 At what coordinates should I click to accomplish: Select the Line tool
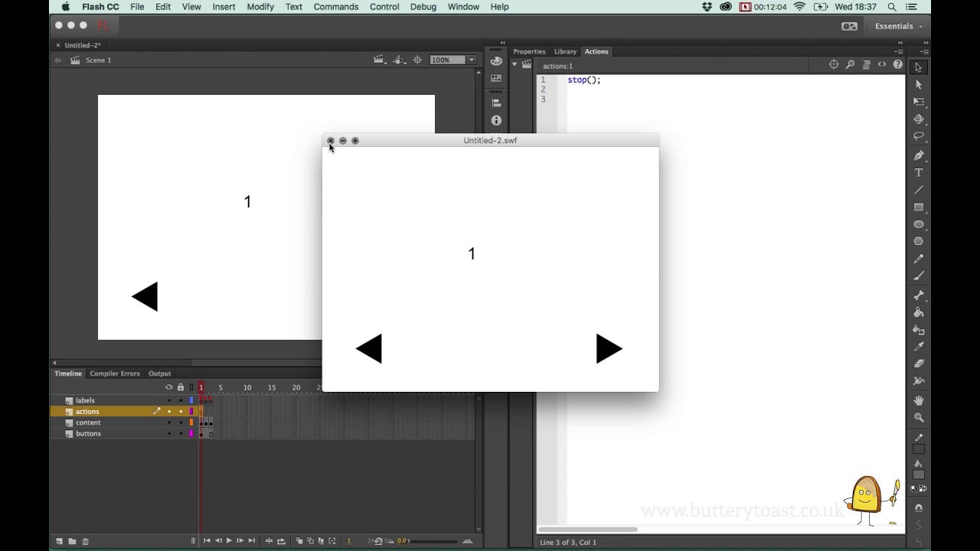coord(919,190)
